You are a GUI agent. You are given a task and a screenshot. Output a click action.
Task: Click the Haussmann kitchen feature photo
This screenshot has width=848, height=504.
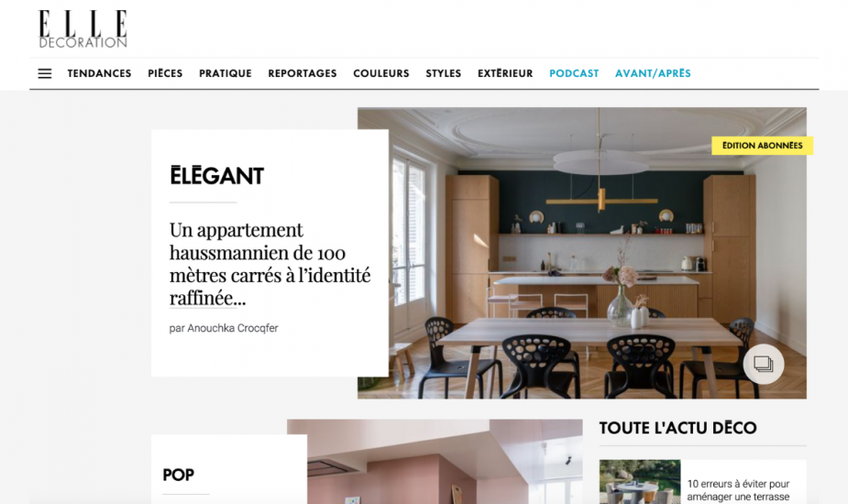582,253
